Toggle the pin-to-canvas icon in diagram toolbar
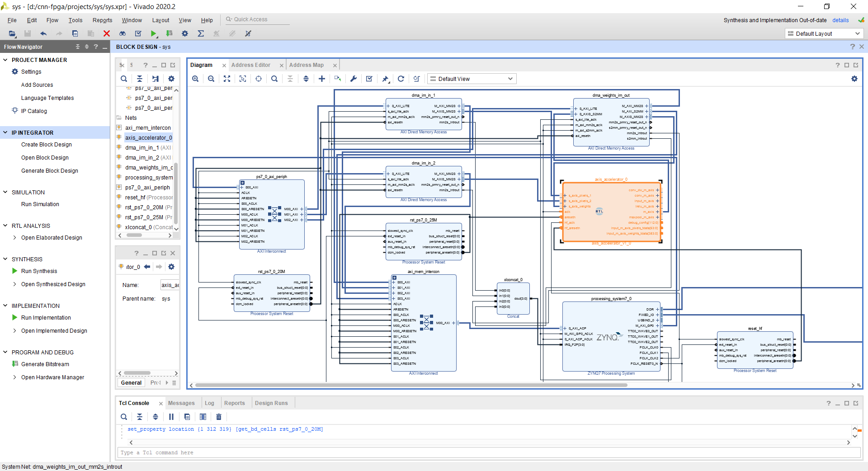Viewport: 868px width, 471px height. (385, 79)
